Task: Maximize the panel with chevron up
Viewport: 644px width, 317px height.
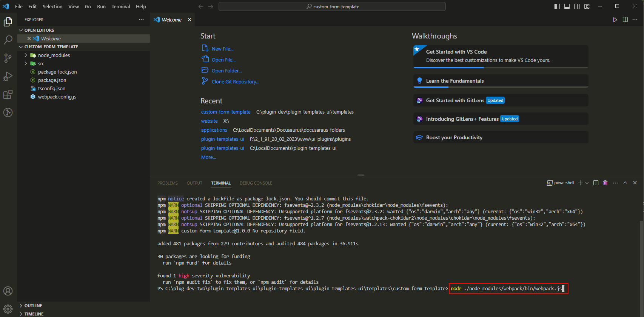Action: [625, 183]
